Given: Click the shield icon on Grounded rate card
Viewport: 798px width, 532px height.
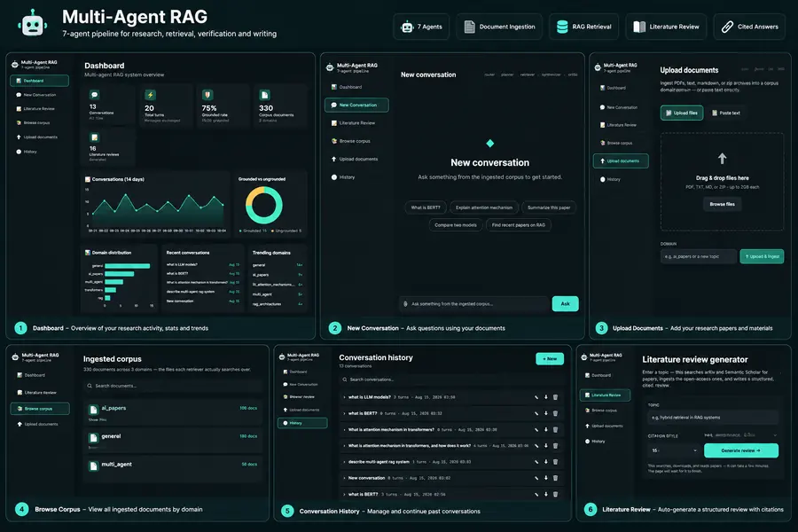Looking at the screenshot, I should (207, 95).
